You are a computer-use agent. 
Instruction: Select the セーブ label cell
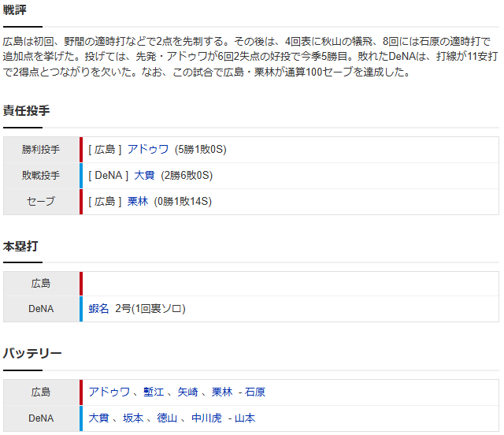[x=41, y=202]
